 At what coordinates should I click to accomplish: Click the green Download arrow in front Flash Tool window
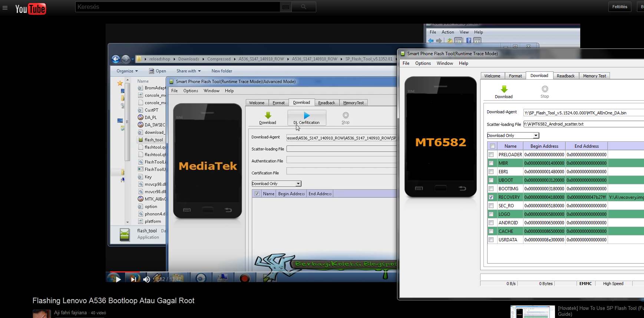504,89
